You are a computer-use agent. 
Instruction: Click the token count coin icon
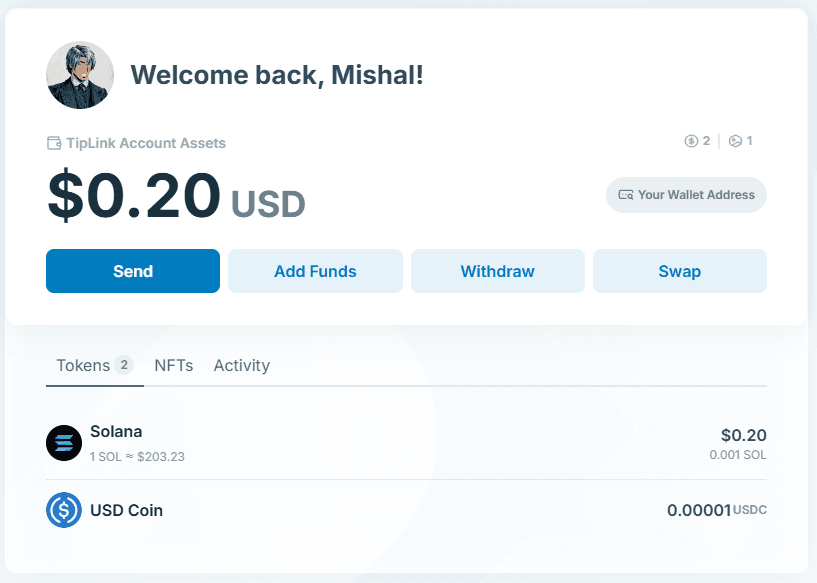(691, 141)
